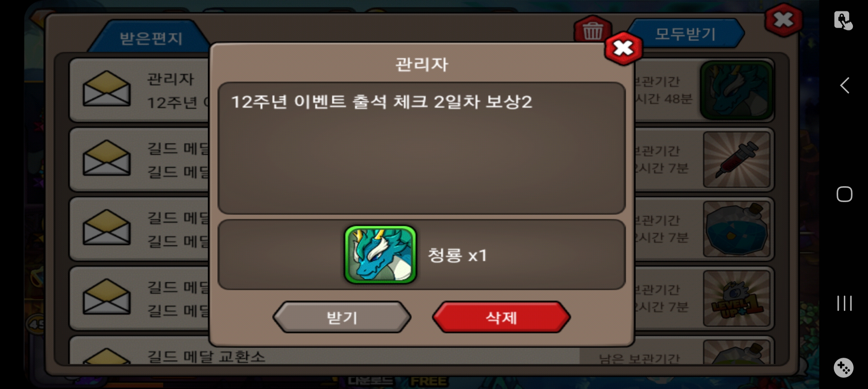Tap the 모두받기 receive-all button
Image resolution: width=868 pixels, height=389 pixels.
pyautogui.click(x=685, y=34)
